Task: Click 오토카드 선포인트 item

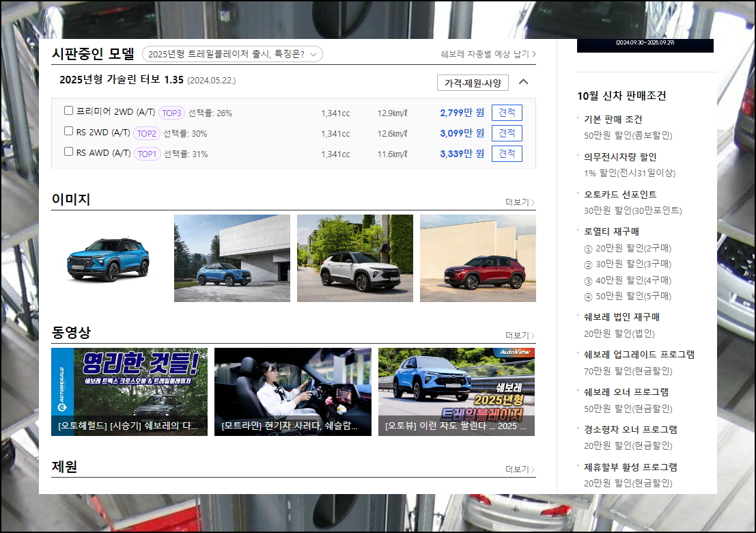Action: (x=620, y=194)
